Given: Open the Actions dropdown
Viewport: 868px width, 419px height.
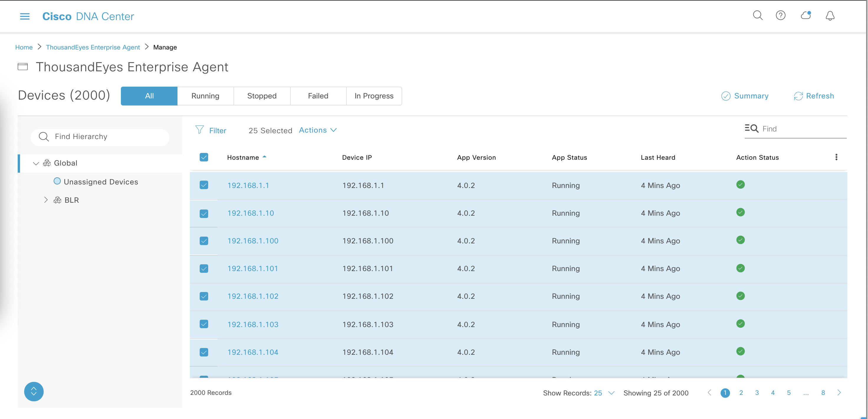Looking at the screenshot, I should (x=318, y=130).
